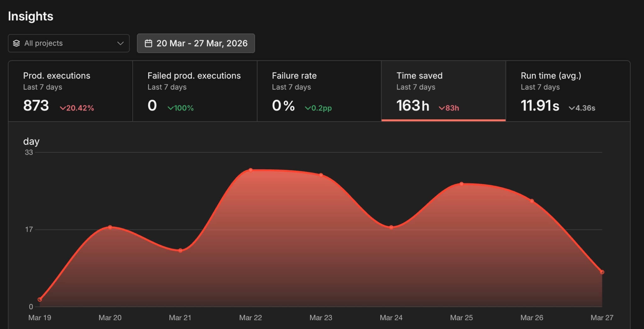This screenshot has width=644, height=329.
Task: Switch to the Prod. executions tab
Action: tap(70, 91)
